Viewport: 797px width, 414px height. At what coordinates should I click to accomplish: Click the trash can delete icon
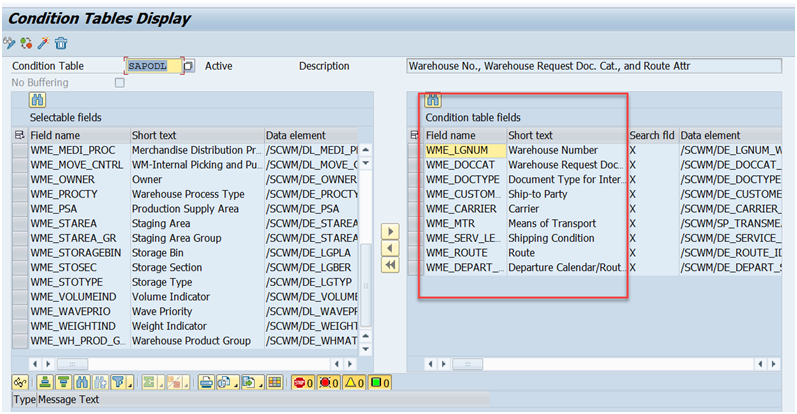pyautogui.click(x=61, y=43)
